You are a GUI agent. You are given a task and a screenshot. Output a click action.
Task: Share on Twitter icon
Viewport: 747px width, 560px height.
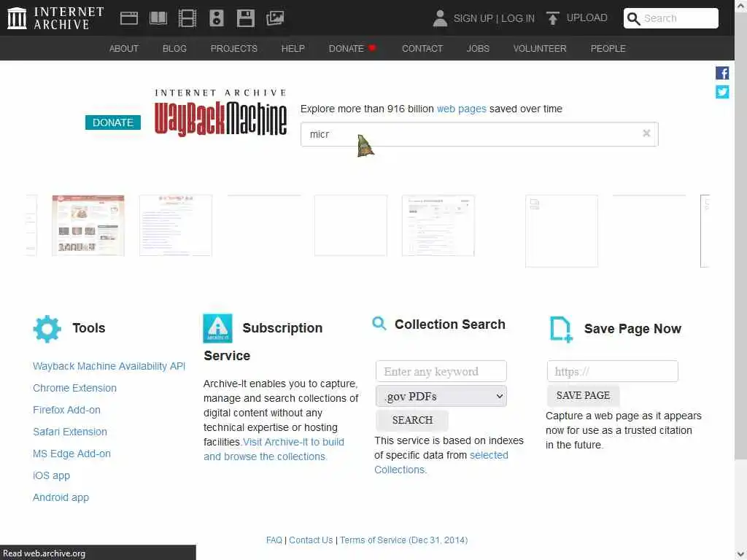click(722, 91)
